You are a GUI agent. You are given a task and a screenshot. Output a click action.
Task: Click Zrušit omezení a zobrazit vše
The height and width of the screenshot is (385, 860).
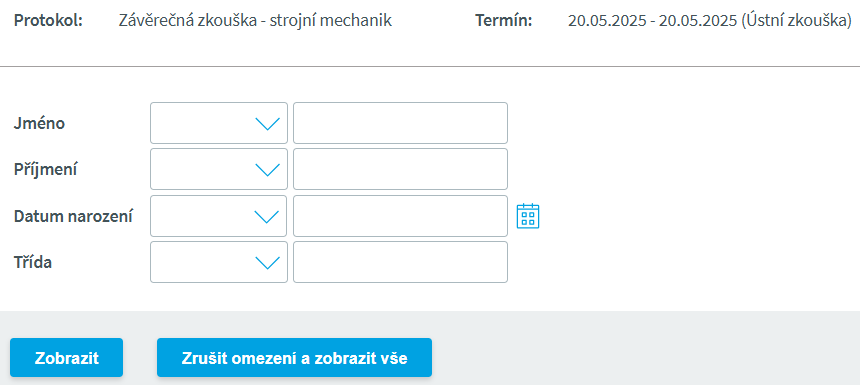[x=295, y=358]
